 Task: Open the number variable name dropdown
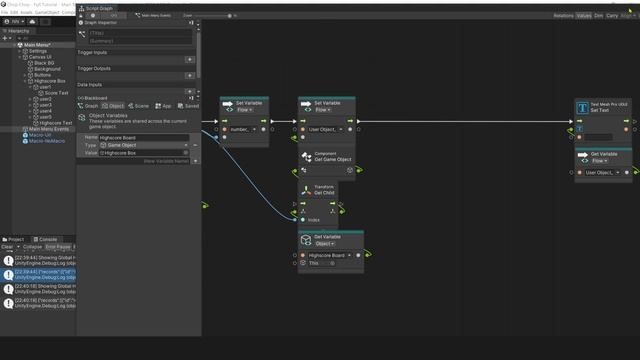[x=243, y=129]
